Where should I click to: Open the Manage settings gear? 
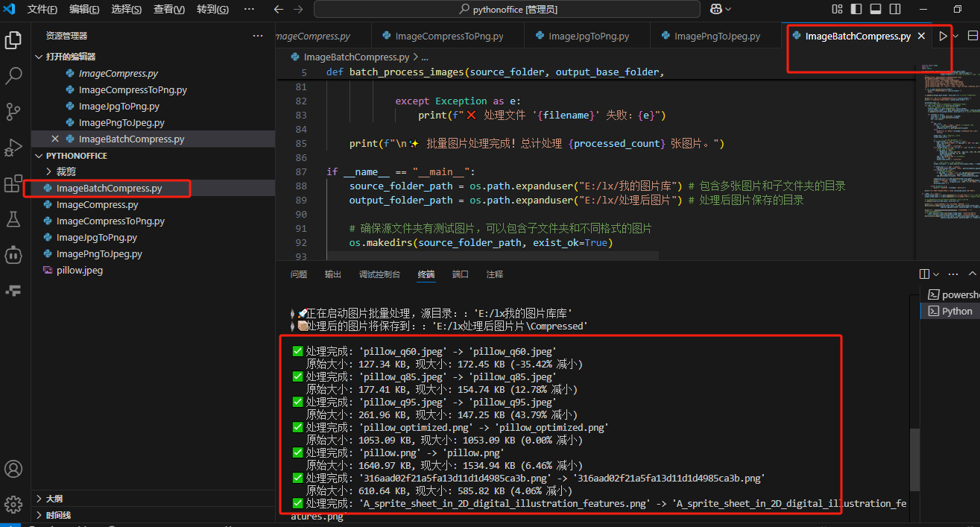(x=13, y=505)
